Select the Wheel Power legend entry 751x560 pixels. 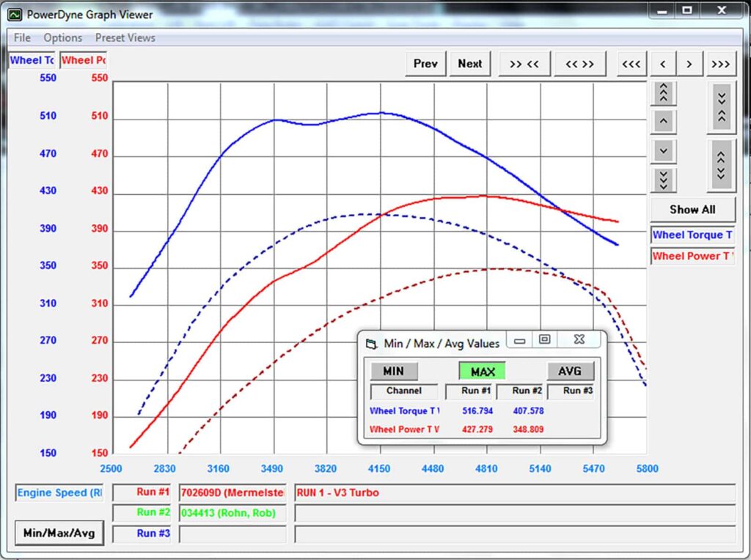[x=692, y=256]
